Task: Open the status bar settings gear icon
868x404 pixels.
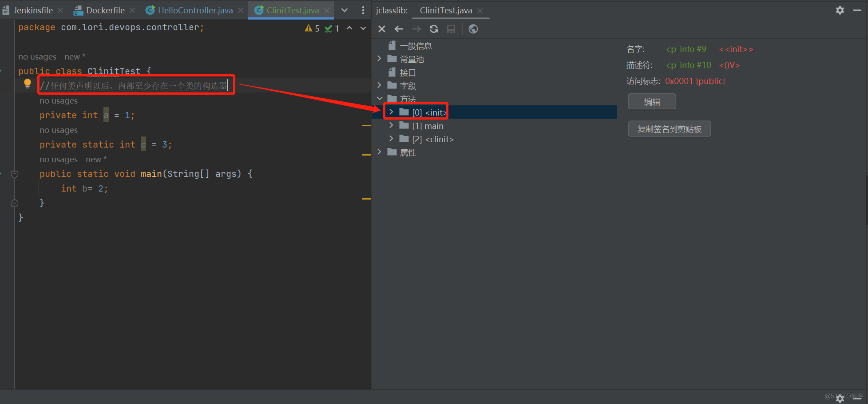Action: tap(840, 399)
